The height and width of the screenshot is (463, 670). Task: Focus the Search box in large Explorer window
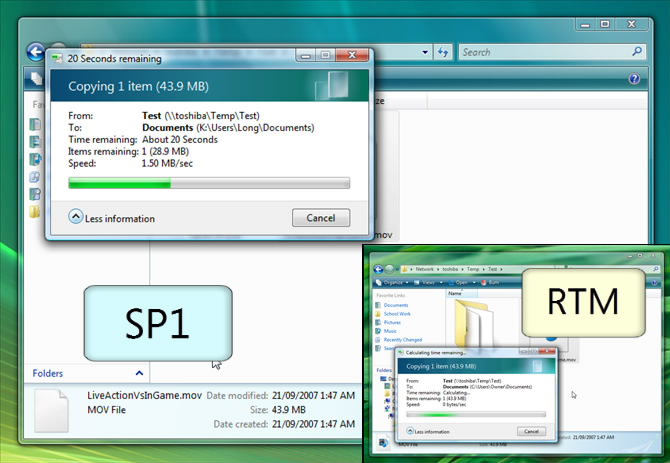(552, 52)
